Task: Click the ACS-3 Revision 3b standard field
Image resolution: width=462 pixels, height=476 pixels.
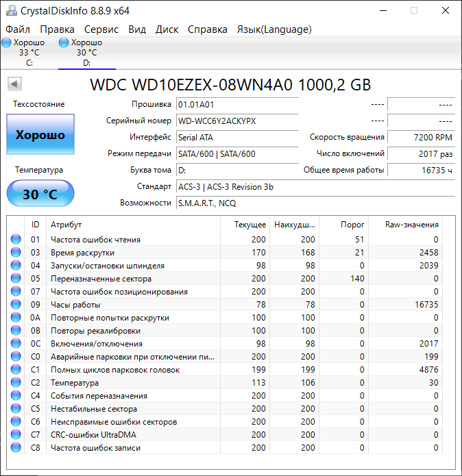Action: click(315, 187)
